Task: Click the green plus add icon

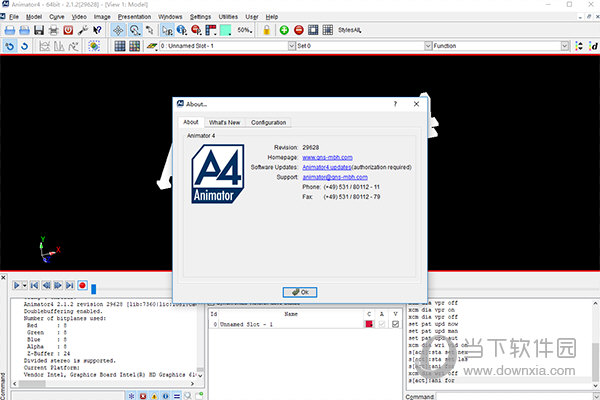Action: pos(284,30)
